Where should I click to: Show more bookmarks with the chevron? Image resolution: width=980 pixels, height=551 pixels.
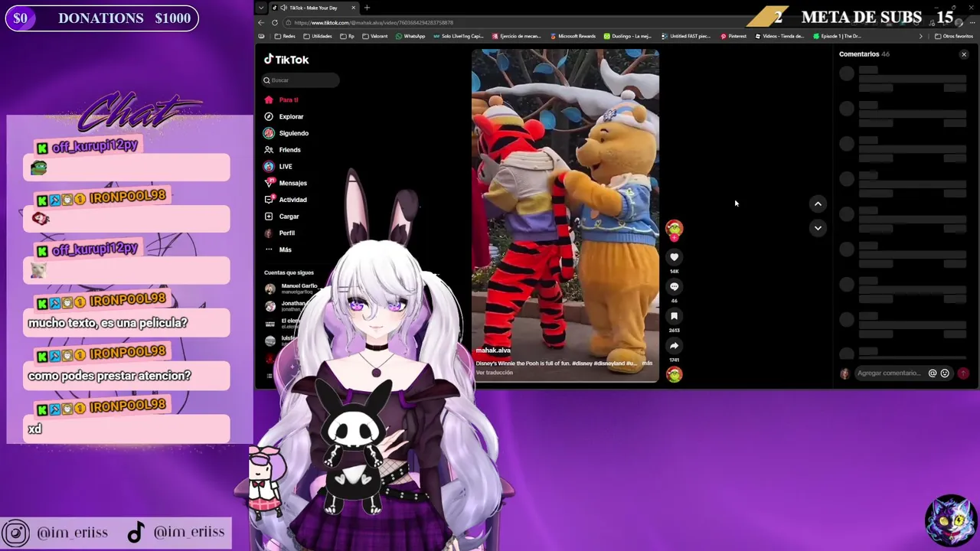[x=921, y=36]
